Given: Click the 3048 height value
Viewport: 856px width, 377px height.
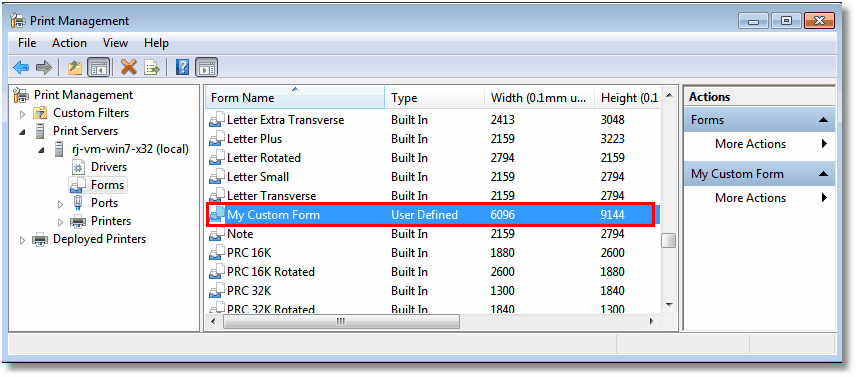Looking at the screenshot, I should point(613,119).
